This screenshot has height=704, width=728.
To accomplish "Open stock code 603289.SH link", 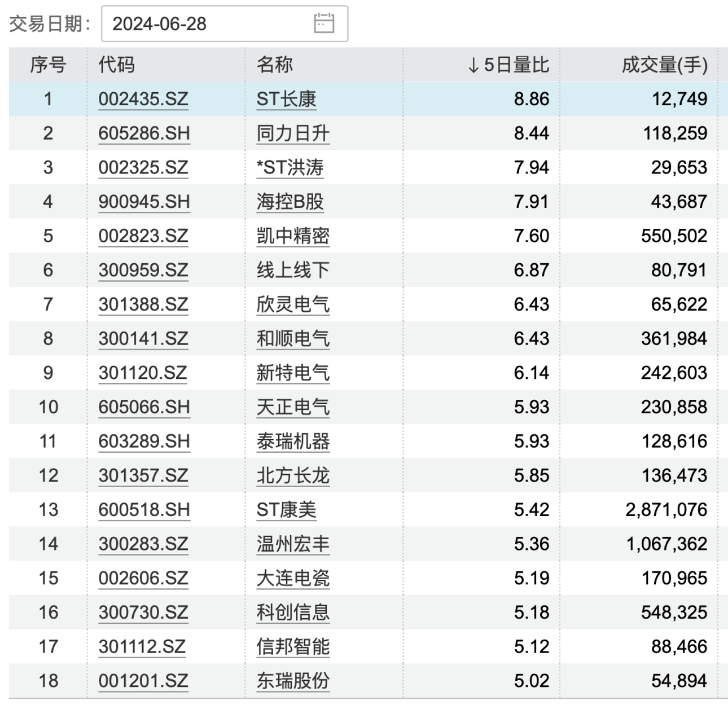I will coord(144,441).
